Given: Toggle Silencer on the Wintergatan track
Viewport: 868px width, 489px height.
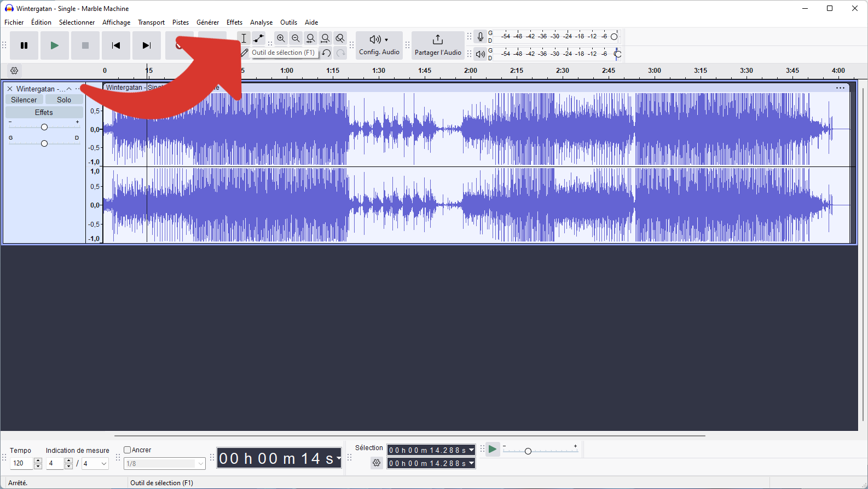Looking at the screenshot, I should (x=24, y=100).
